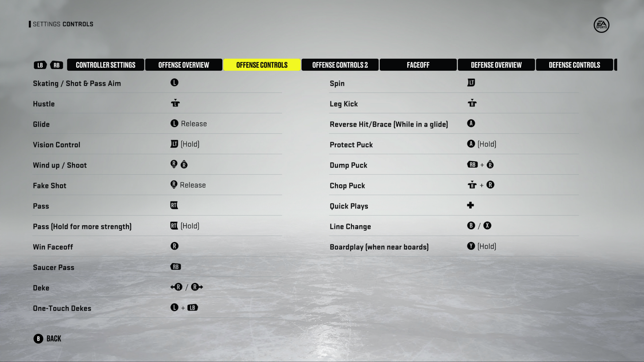
Task: Navigate to FACEOFF controls section
Action: click(418, 65)
